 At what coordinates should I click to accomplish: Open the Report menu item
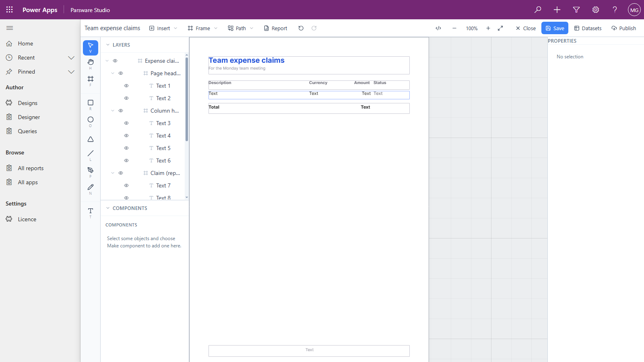pyautogui.click(x=276, y=28)
